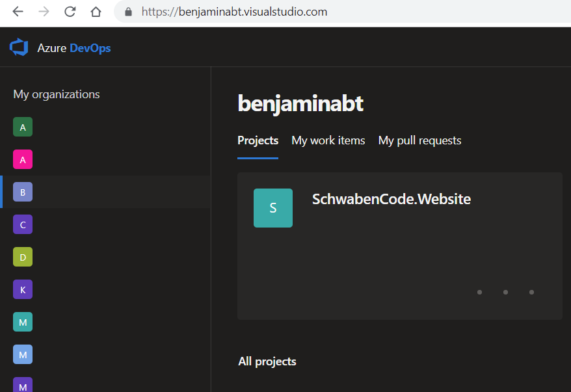Open the SchwabenCode.Website project title
This screenshot has width=571, height=392.
[x=391, y=199]
